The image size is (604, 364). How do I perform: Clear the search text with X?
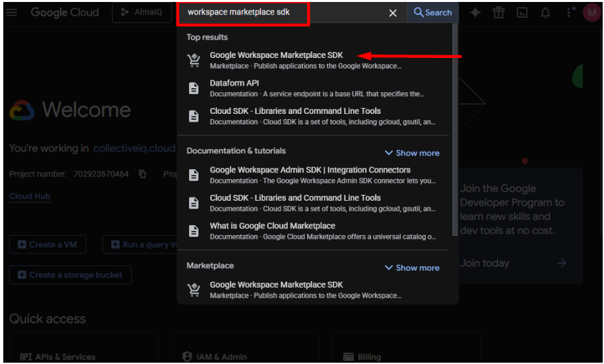click(393, 13)
